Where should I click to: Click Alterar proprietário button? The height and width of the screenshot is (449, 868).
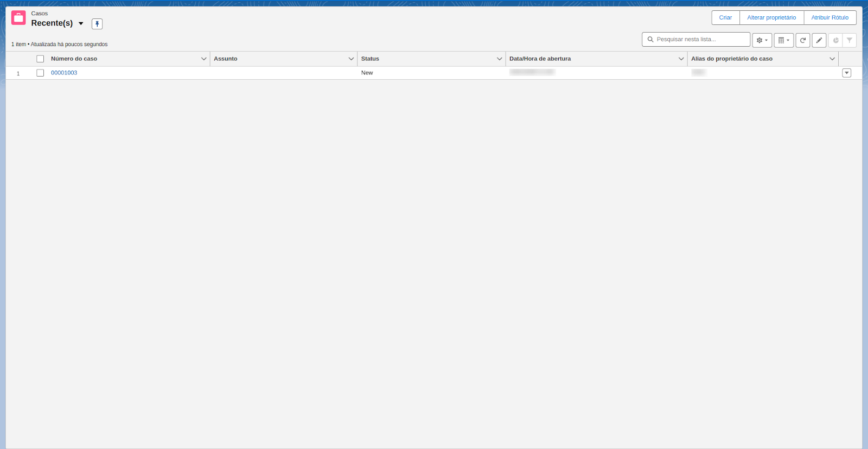(771, 17)
